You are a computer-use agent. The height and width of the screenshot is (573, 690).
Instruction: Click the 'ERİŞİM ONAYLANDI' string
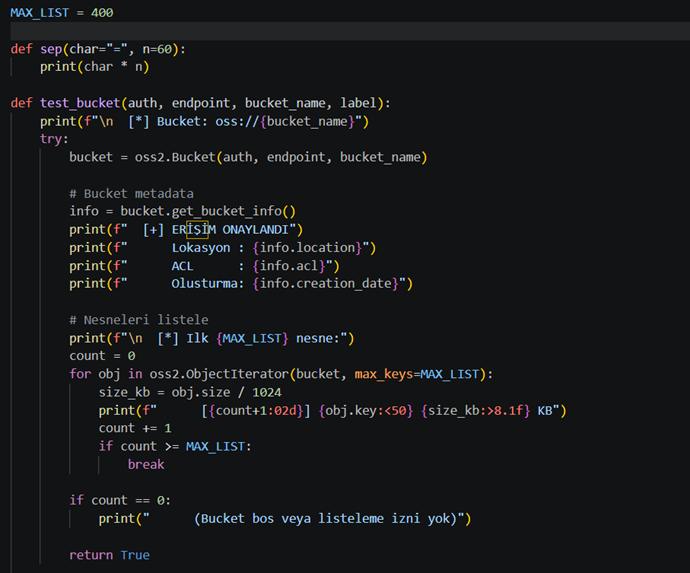[230, 230]
